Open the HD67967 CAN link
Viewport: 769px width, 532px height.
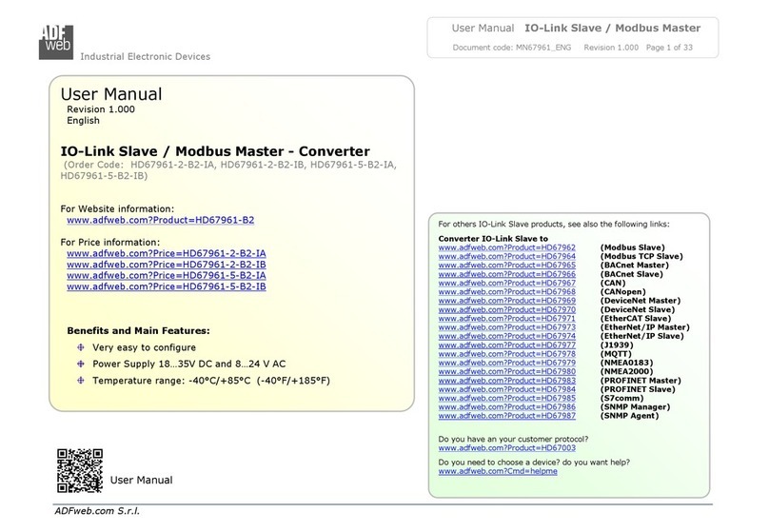tap(507, 283)
